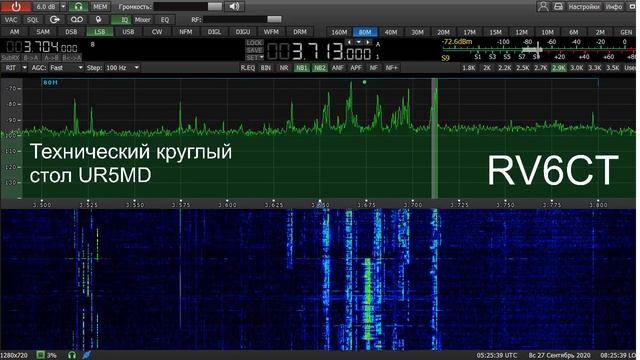Click the headphones icon in status bar

pos(72,355)
